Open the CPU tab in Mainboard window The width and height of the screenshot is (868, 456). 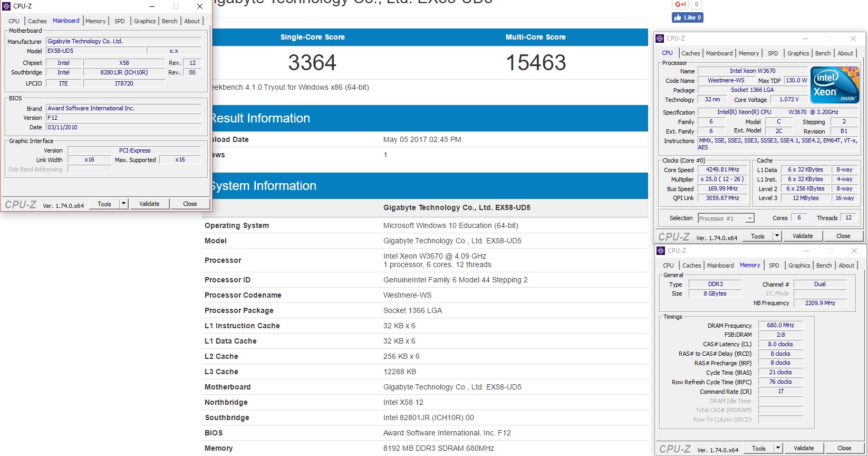(x=14, y=21)
